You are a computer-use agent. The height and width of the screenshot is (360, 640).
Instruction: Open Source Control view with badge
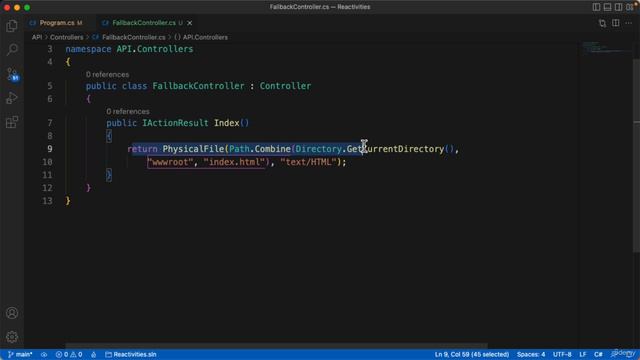click(x=12, y=74)
